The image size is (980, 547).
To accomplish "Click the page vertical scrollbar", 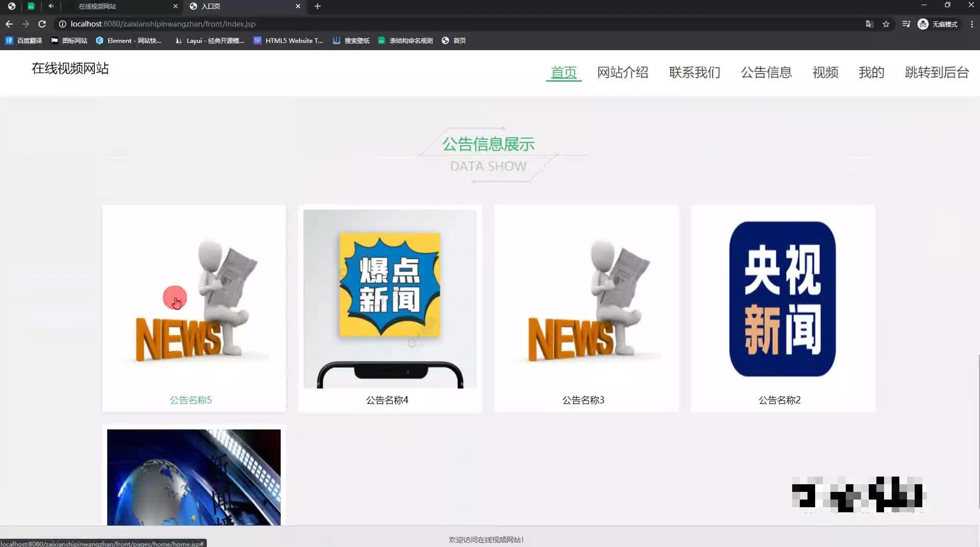I will 978,431.
